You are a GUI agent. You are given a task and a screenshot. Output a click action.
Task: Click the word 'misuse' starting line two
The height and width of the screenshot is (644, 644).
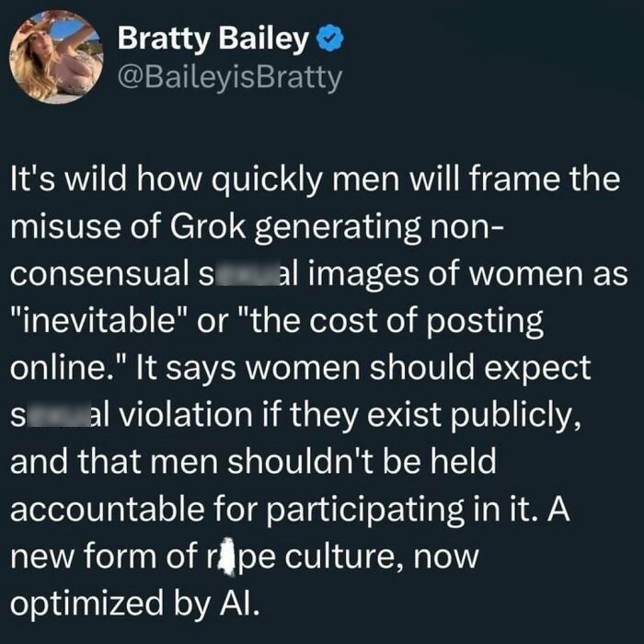[65, 226]
